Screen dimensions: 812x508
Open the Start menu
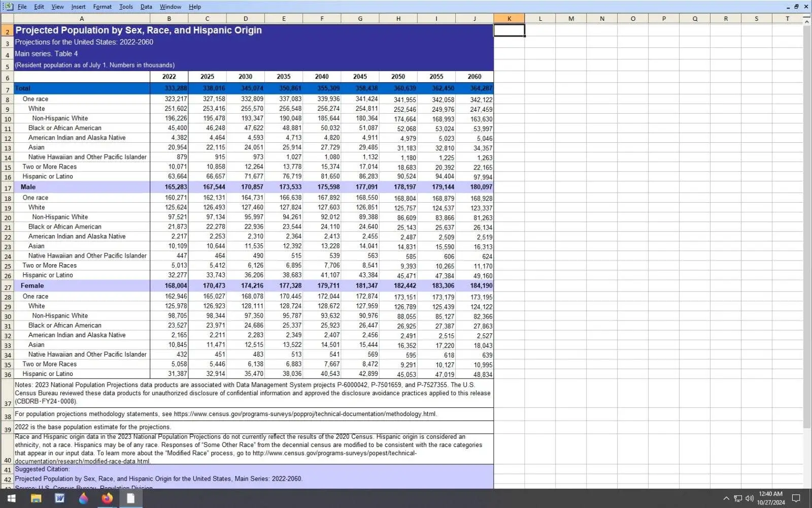(x=10, y=498)
